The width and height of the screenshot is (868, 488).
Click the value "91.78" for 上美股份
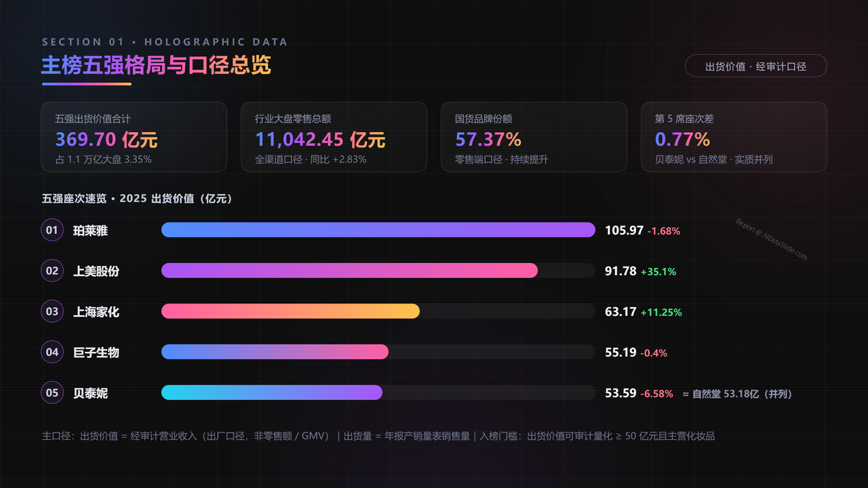pos(620,271)
